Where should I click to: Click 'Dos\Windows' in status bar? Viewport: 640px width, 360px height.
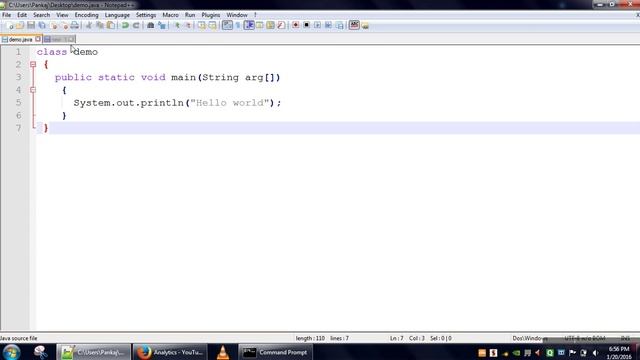(x=530, y=338)
